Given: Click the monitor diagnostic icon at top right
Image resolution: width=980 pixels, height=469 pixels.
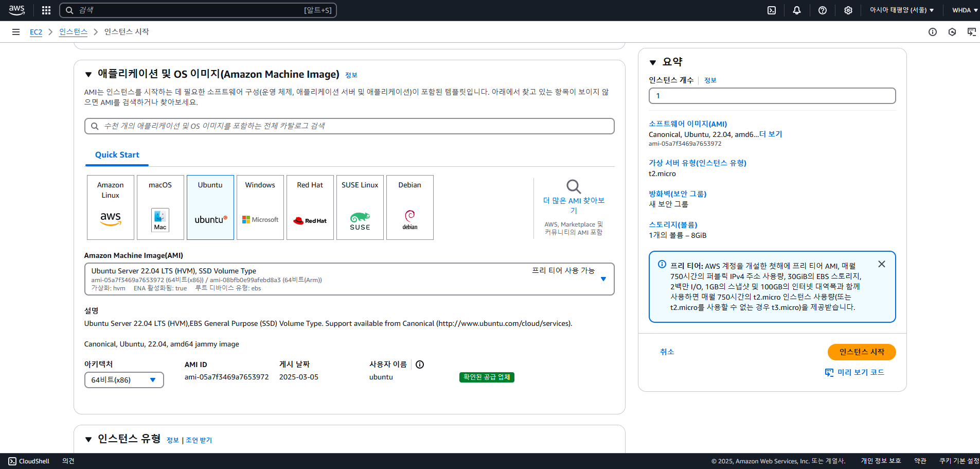Looking at the screenshot, I should (972, 32).
